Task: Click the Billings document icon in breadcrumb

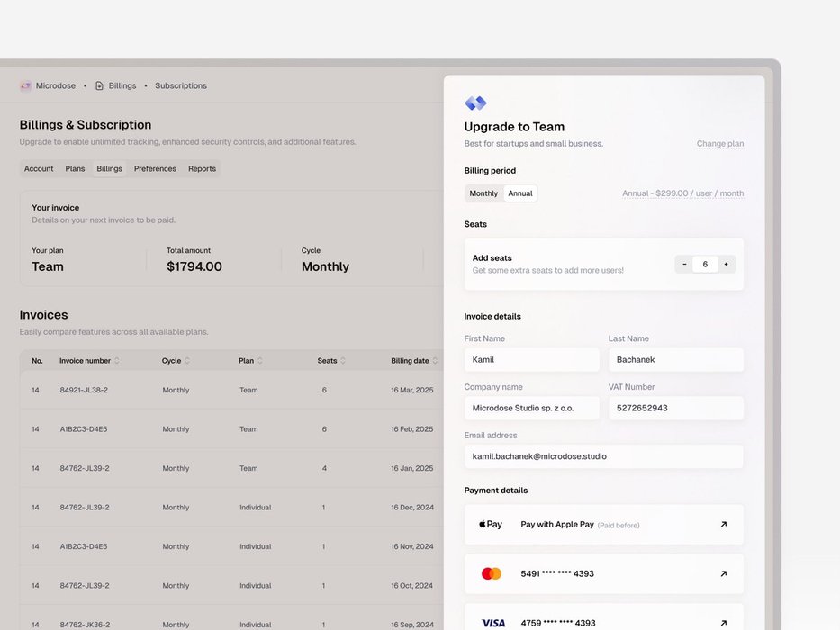Action: pos(99,85)
